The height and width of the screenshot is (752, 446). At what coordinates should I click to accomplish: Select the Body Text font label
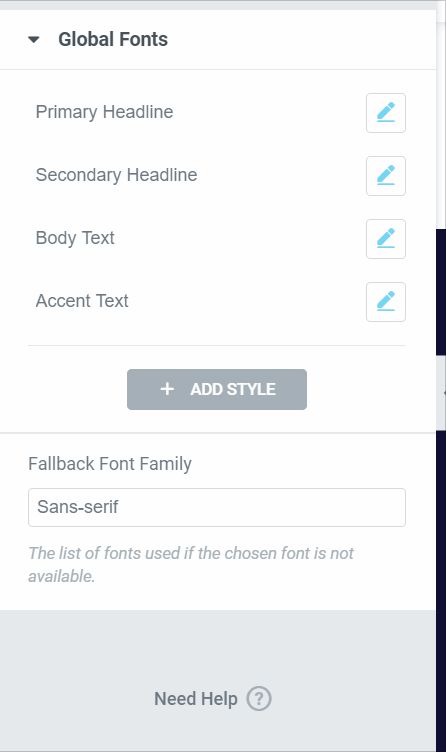(x=75, y=238)
